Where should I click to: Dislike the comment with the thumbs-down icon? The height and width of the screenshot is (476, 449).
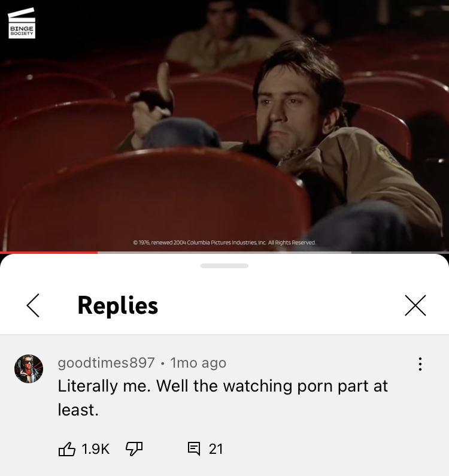pyautogui.click(x=134, y=448)
